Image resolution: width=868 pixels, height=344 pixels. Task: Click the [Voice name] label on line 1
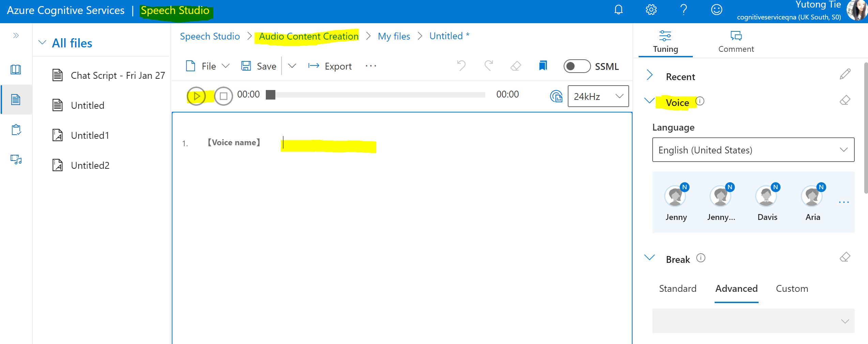click(234, 143)
